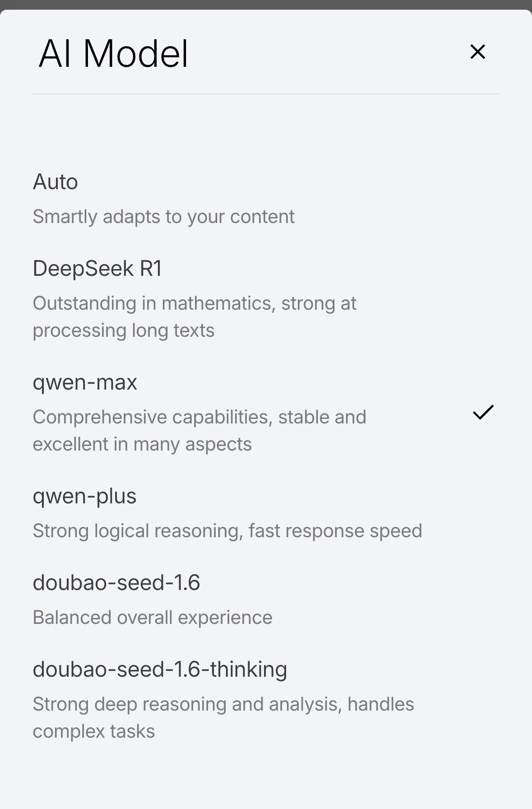Select the doubao-seed-1.6-thinking model
The image size is (532, 809).
click(x=160, y=670)
